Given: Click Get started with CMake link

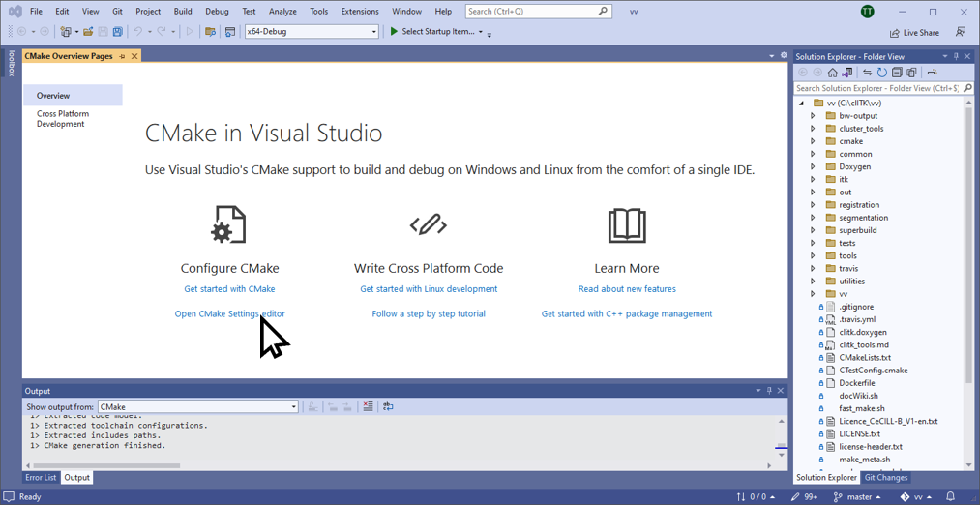Looking at the screenshot, I should click(229, 288).
